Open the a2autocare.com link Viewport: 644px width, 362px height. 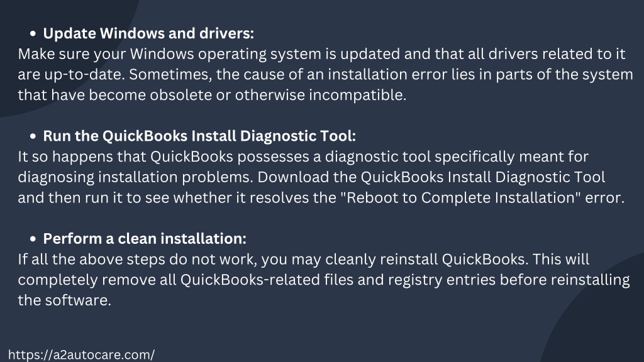81,354
